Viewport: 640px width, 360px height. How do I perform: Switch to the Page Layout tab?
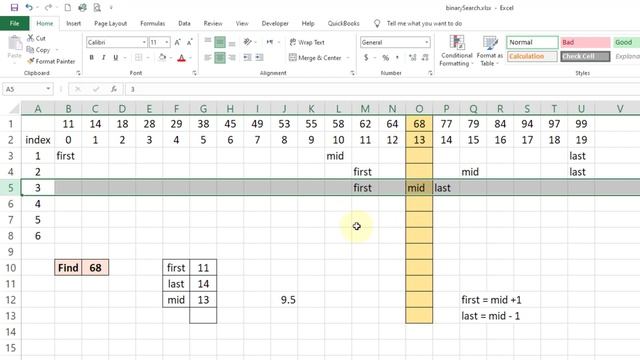click(111, 23)
